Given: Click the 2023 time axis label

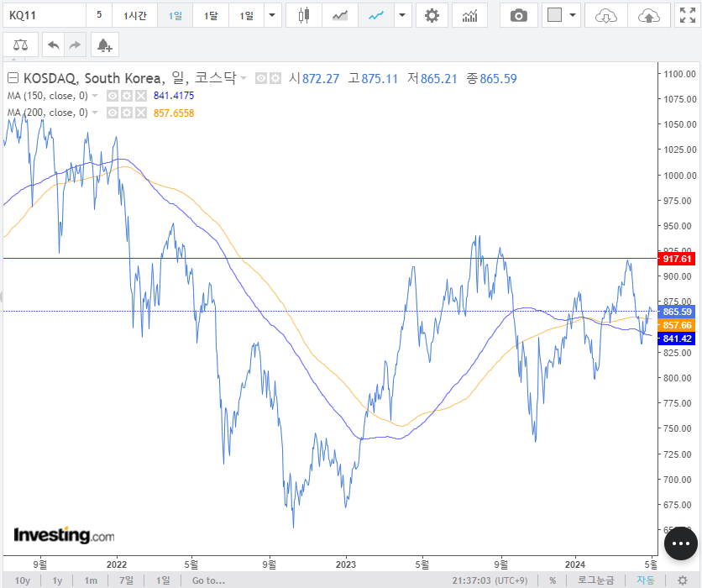Looking at the screenshot, I should [346, 564].
